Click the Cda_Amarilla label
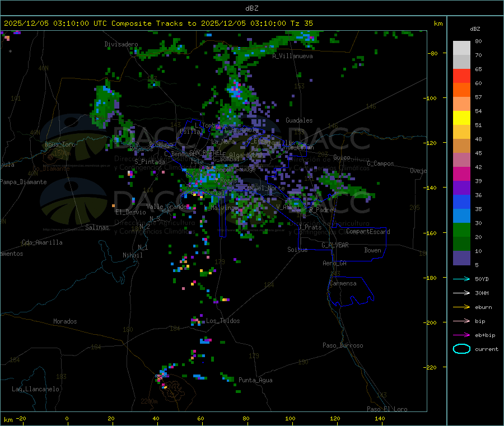Image resolution: width=504 pixels, height=426 pixels. (42, 242)
